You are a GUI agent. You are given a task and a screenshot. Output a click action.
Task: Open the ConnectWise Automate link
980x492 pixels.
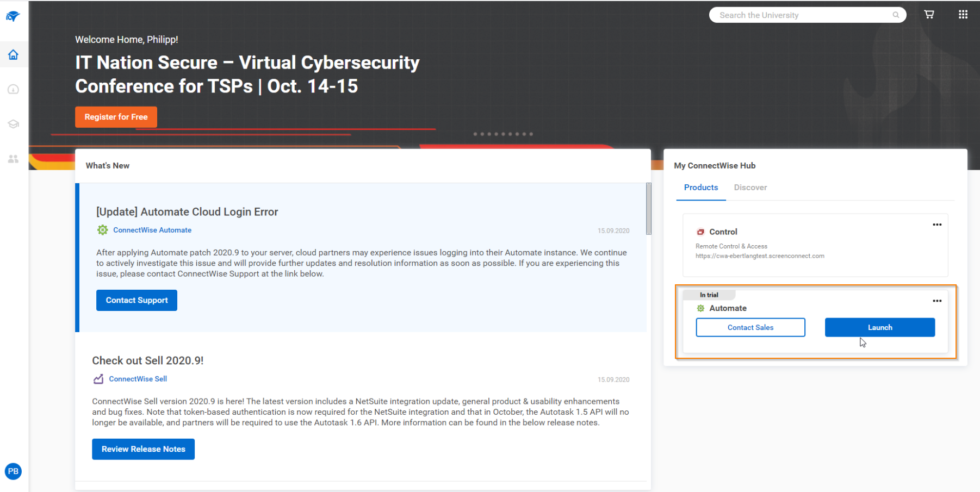(x=152, y=231)
